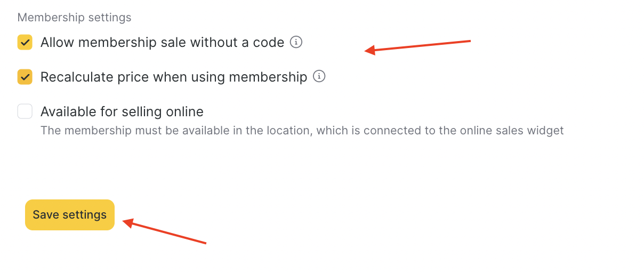Screen dimensions: 644x273
Task: Save the membership settings with yellow button
Action: [x=70, y=215]
